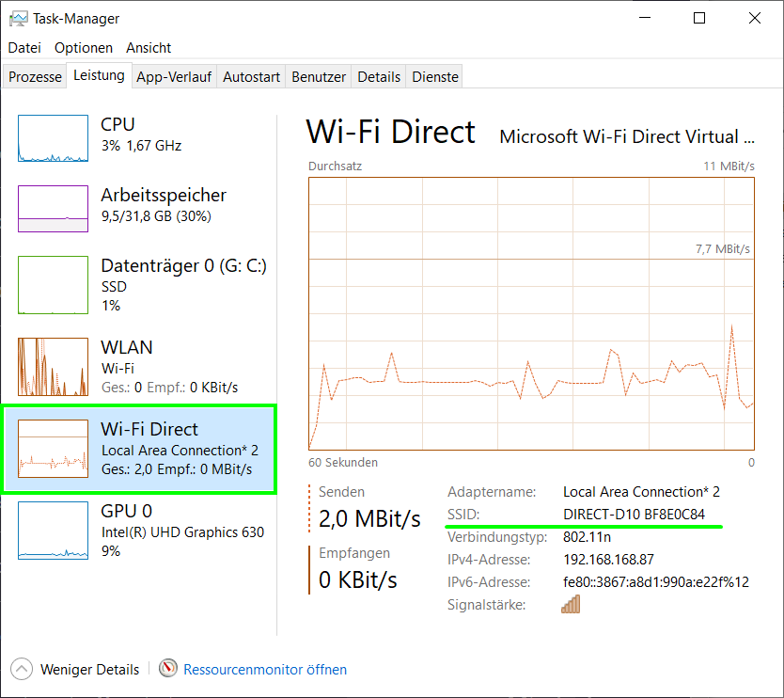Click the IPv6 address fe80::3867:a8d1:990a:e22f%12
Viewport: 784px width, 698px height.
tap(656, 582)
